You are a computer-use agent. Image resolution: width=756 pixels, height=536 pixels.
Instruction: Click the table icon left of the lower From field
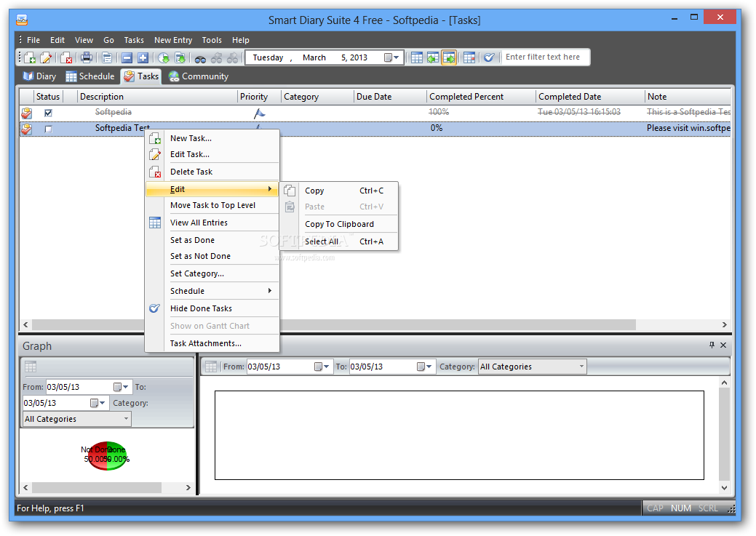[211, 367]
